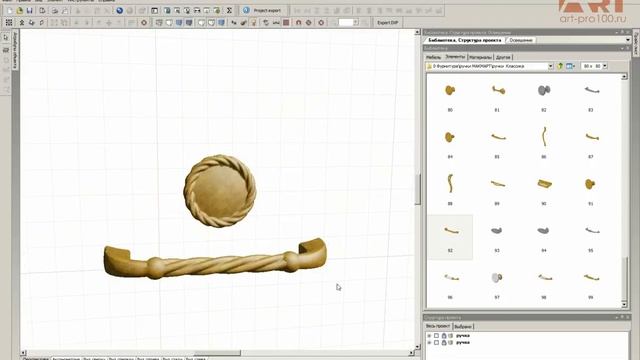Click the Export DXF button
640x360 pixels.
tap(387, 22)
